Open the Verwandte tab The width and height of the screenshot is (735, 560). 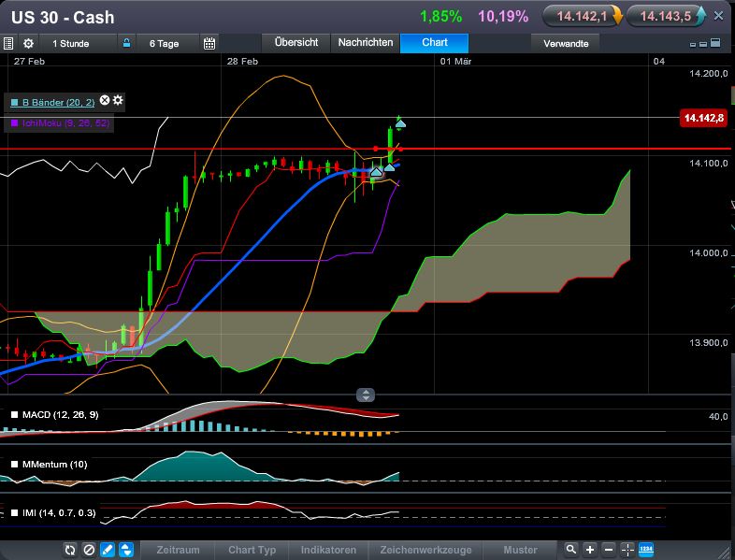[566, 44]
